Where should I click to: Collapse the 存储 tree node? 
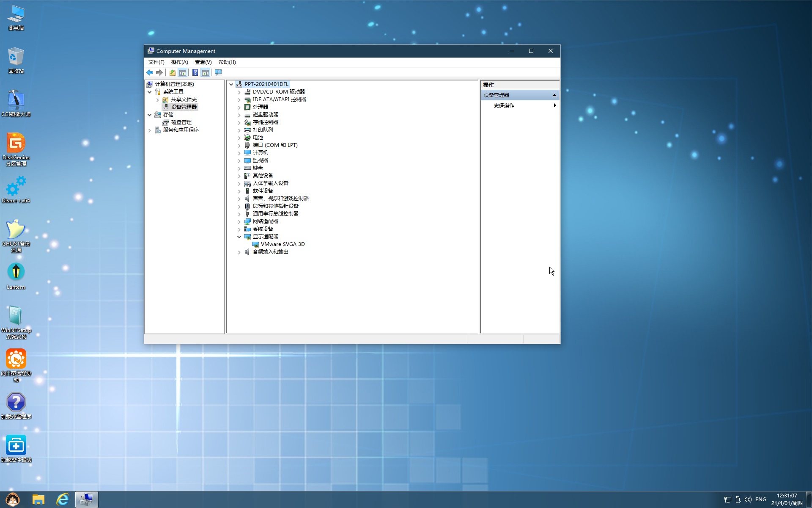150,115
